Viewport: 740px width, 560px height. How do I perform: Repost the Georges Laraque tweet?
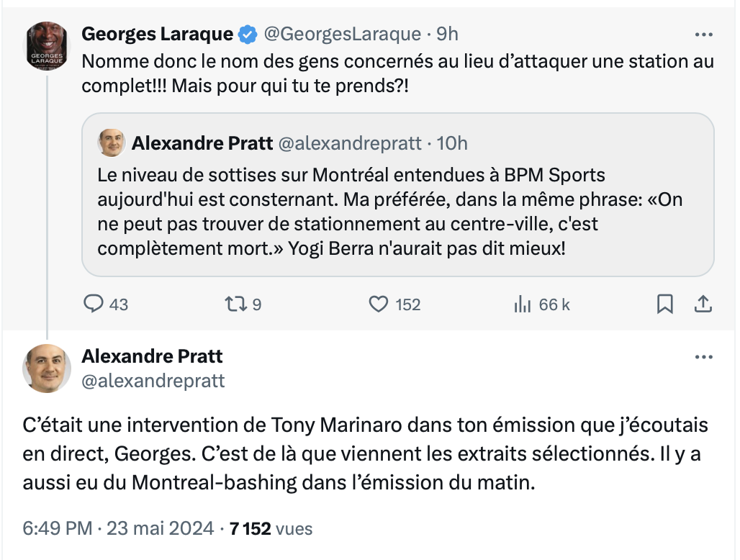tap(236, 304)
